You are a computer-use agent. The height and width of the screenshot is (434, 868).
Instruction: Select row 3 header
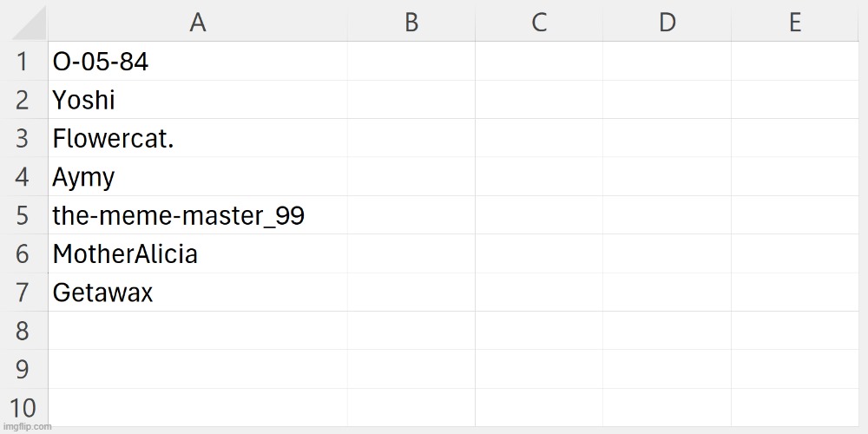point(23,139)
